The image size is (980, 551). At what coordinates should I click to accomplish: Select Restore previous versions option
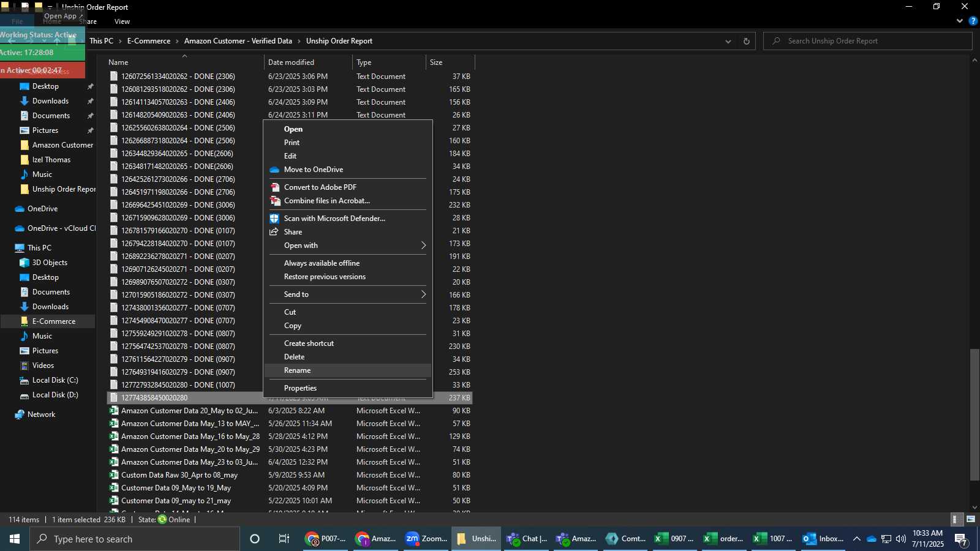[x=348, y=277]
